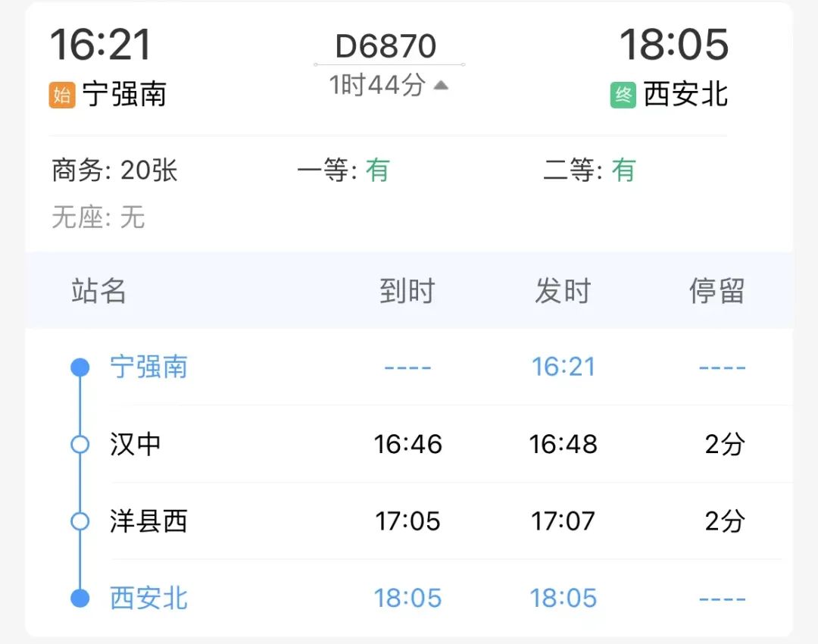The image size is (818, 644).
Task: Tap the 无座 unavailable option
Action: tap(98, 217)
